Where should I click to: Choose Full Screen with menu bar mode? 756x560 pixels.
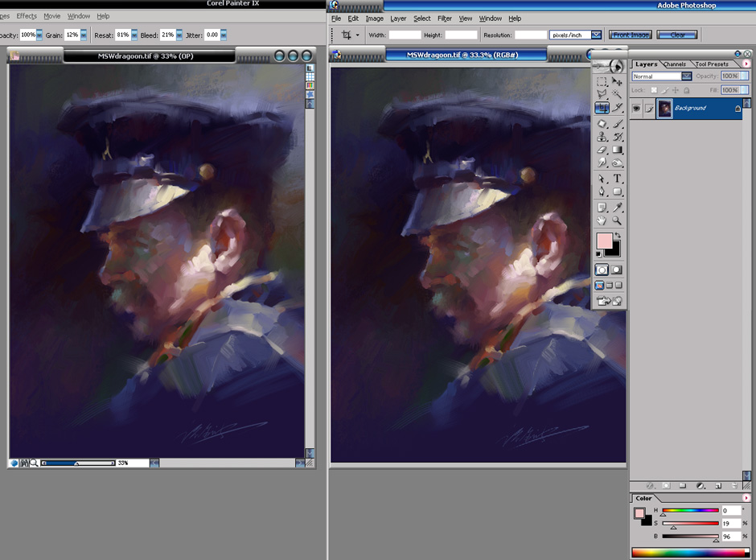(610, 286)
